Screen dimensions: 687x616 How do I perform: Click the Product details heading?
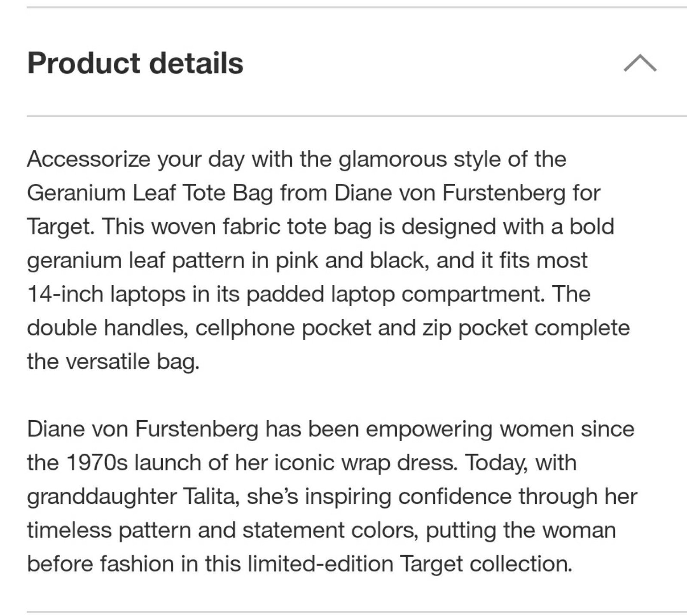tap(135, 63)
